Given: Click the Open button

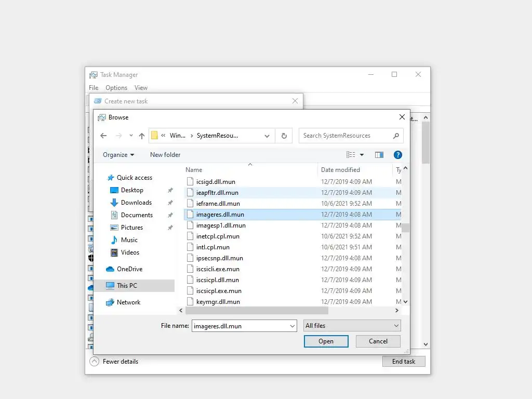Looking at the screenshot, I should tap(326, 341).
